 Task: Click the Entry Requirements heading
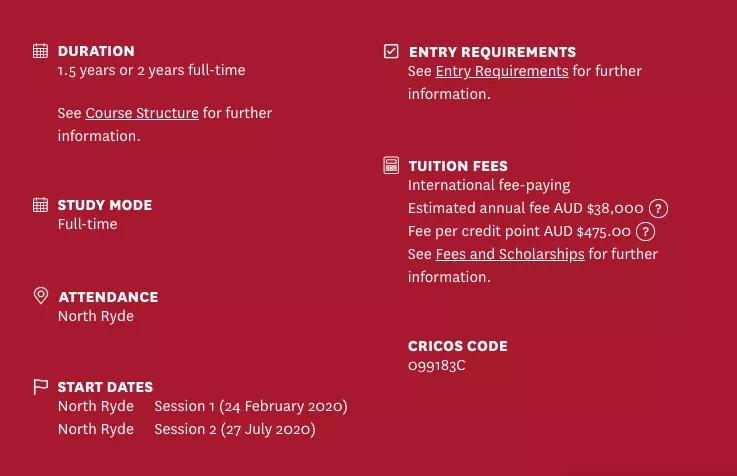pyautogui.click(x=492, y=52)
